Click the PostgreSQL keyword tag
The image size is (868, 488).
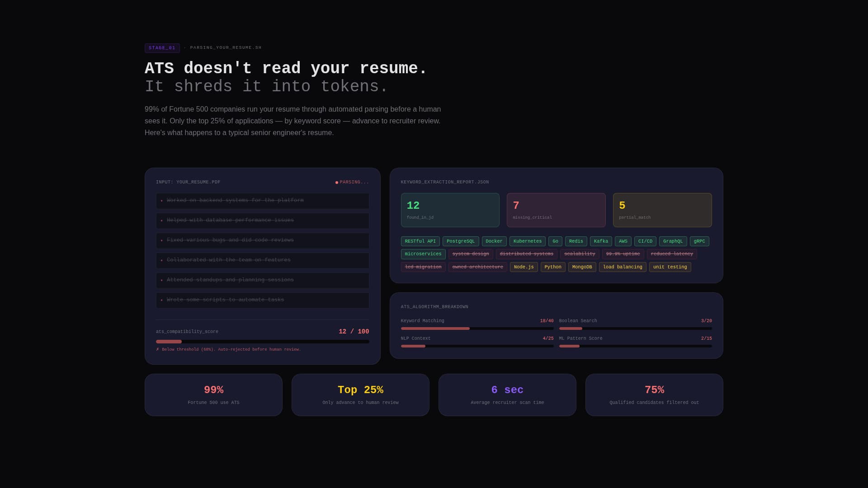(461, 241)
